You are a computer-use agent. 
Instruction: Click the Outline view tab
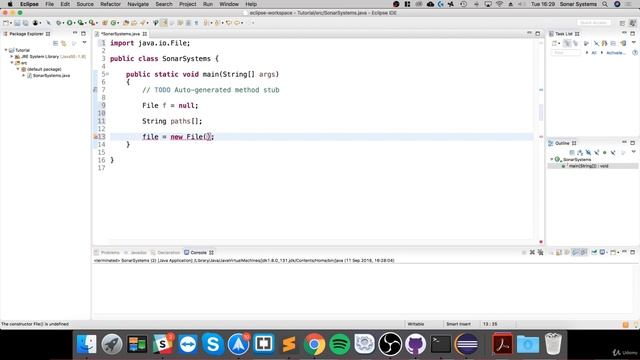(x=562, y=143)
